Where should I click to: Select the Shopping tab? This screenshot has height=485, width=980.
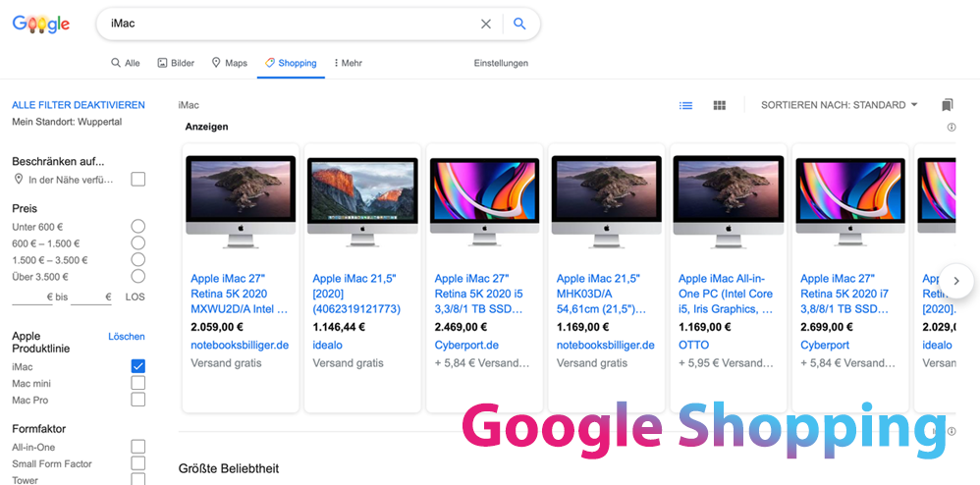click(291, 63)
